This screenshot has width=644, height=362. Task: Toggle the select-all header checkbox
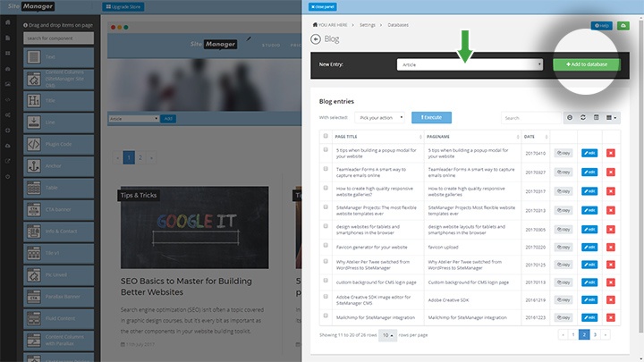click(x=326, y=136)
